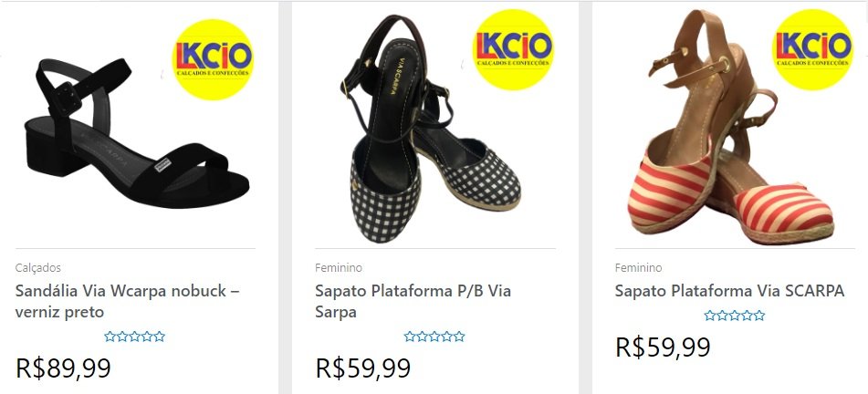The image size is (868, 394).
Task: Rate Sandália Via Wcarpa with the fifth star
Action: pos(160,337)
